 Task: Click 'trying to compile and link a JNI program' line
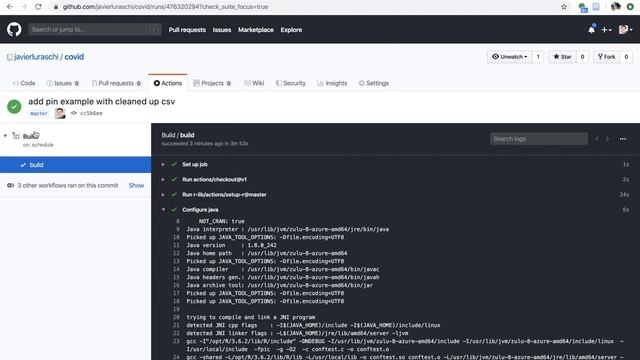click(x=251, y=317)
